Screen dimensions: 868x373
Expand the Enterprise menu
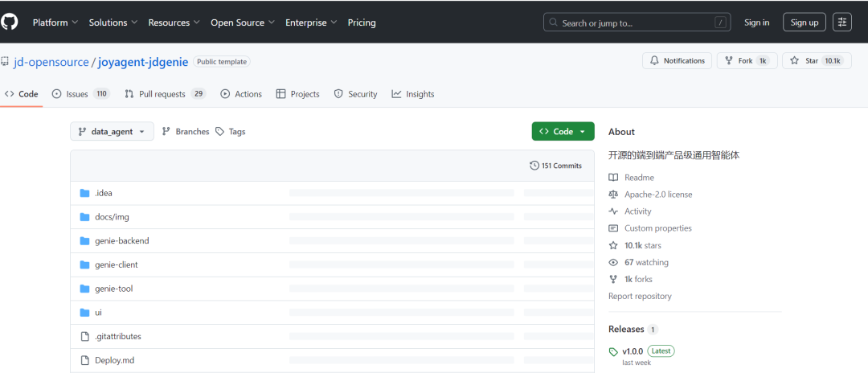click(311, 23)
